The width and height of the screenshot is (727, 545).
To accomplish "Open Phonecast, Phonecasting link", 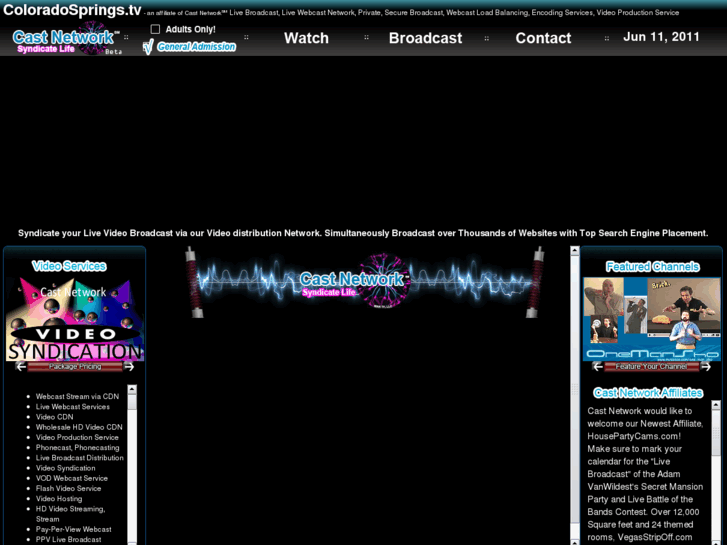I will (x=77, y=448).
